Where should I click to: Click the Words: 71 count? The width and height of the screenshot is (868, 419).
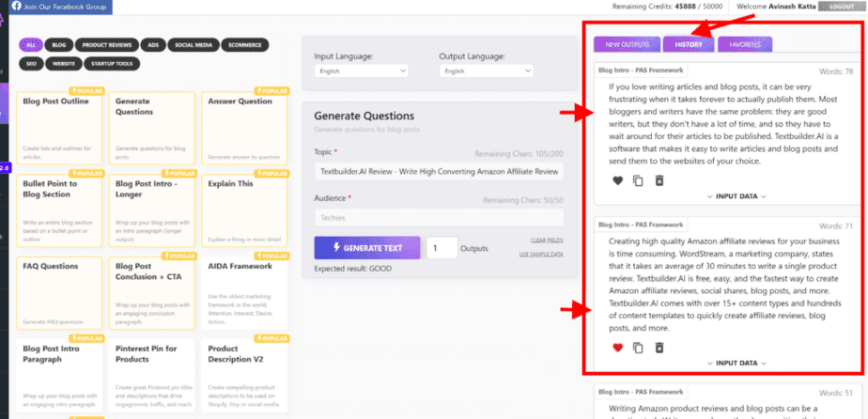pyautogui.click(x=836, y=226)
